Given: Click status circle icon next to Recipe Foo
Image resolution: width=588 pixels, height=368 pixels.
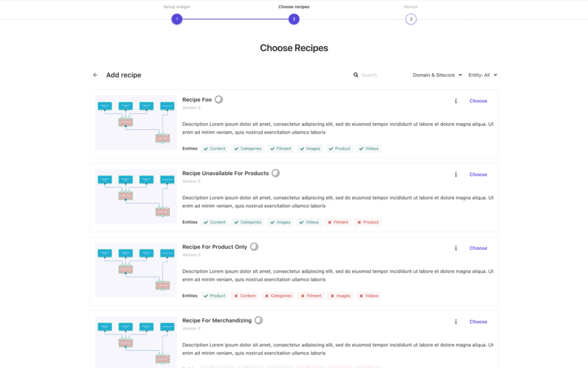Looking at the screenshot, I should click(x=219, y=100).
